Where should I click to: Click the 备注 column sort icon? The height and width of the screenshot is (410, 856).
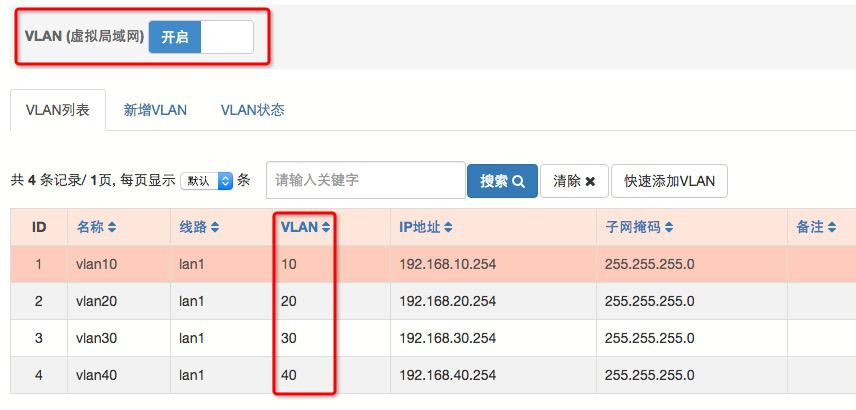830,228
